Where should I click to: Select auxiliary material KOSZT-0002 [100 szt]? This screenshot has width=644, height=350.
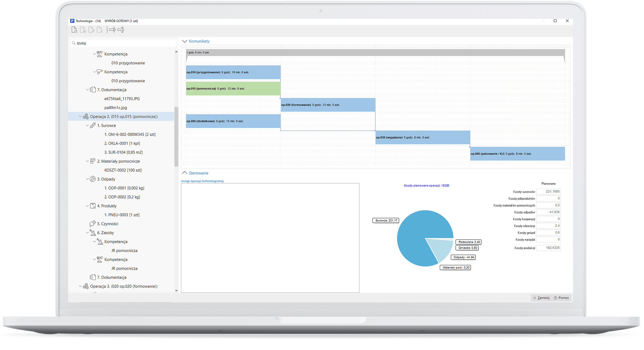pyautogui.click(x=123, y=170)
